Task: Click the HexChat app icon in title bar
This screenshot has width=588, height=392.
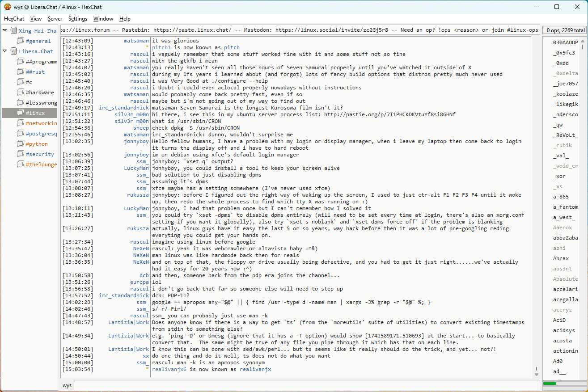Action: tap(7, 7)
